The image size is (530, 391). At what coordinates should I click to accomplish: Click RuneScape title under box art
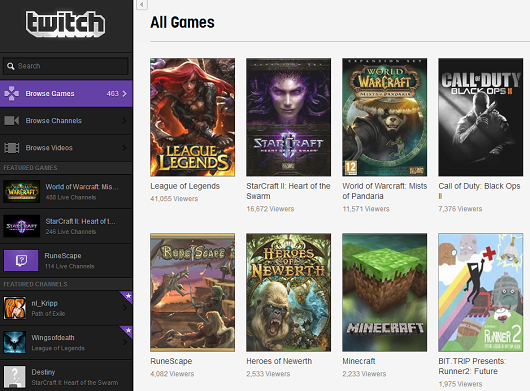[171, 361]
